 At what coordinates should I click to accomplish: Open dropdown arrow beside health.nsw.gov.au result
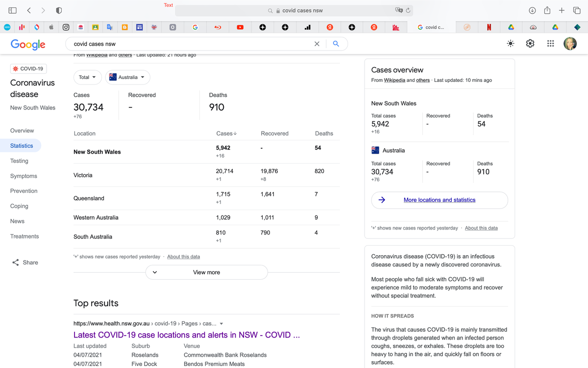coord(221,324)
